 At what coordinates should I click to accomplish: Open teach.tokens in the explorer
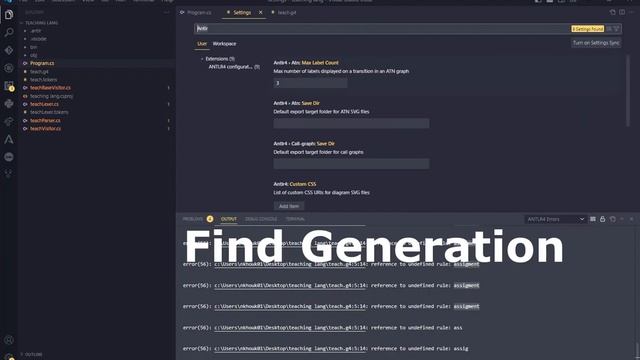point(43,80)
